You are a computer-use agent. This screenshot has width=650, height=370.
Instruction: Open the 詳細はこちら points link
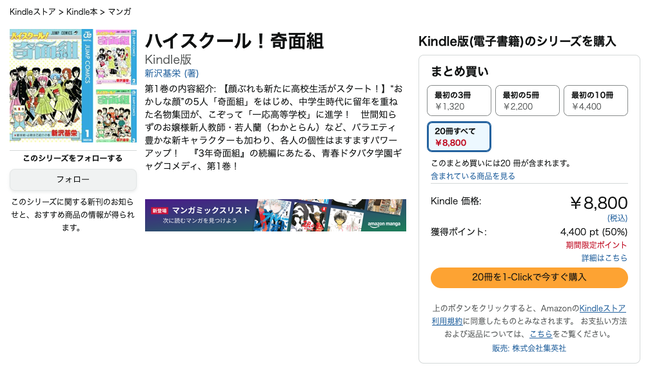point(604,258)
